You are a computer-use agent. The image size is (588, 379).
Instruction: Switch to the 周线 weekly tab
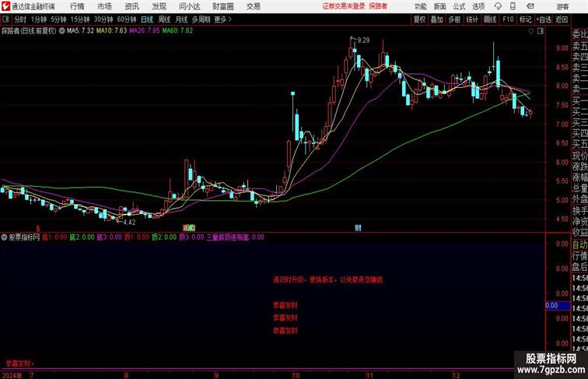(164, 19)
